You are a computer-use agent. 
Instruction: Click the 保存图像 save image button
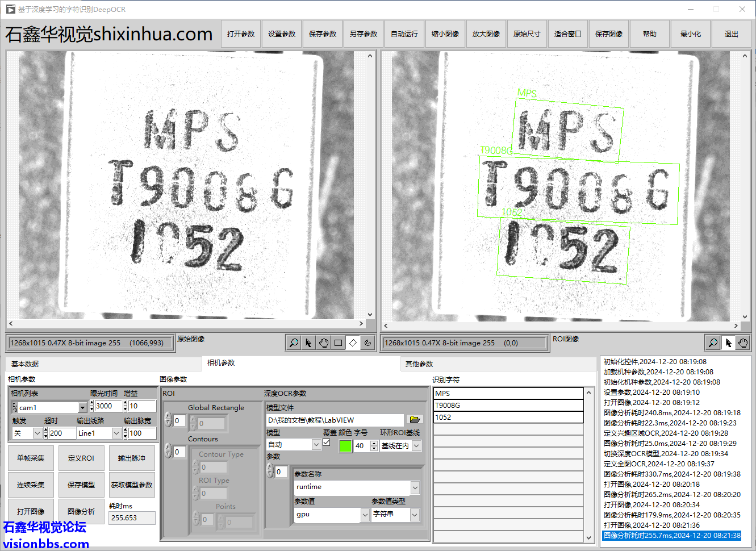[609, 34]
